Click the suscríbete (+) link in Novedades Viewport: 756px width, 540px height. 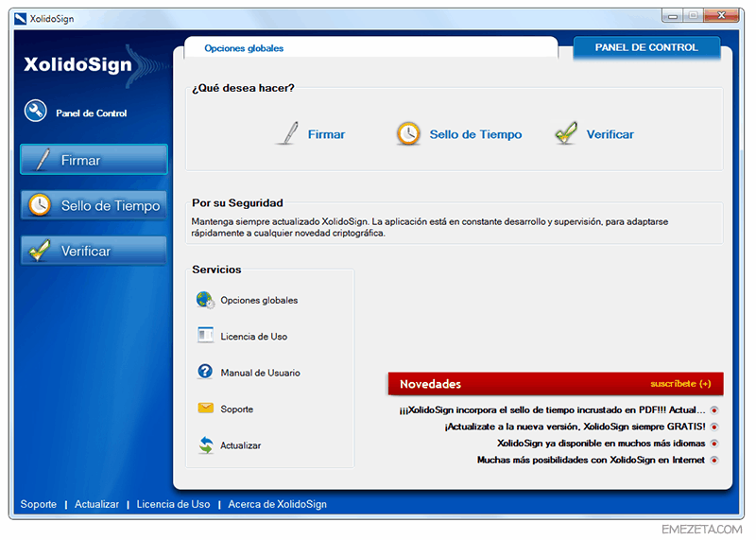coord(680,384)
